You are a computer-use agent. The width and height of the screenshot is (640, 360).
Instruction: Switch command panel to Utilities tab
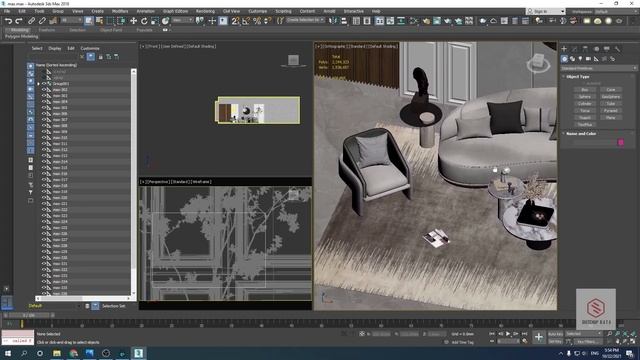[x=618, y=49]
